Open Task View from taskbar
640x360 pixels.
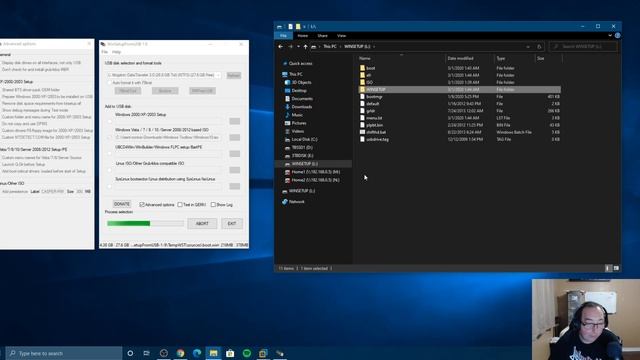tap(147, 353)
